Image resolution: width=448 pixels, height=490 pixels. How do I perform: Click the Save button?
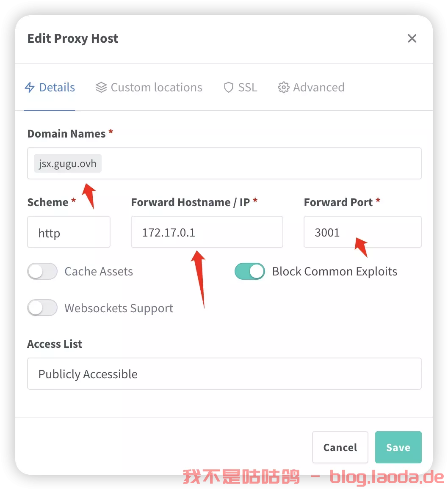(398, 447)
